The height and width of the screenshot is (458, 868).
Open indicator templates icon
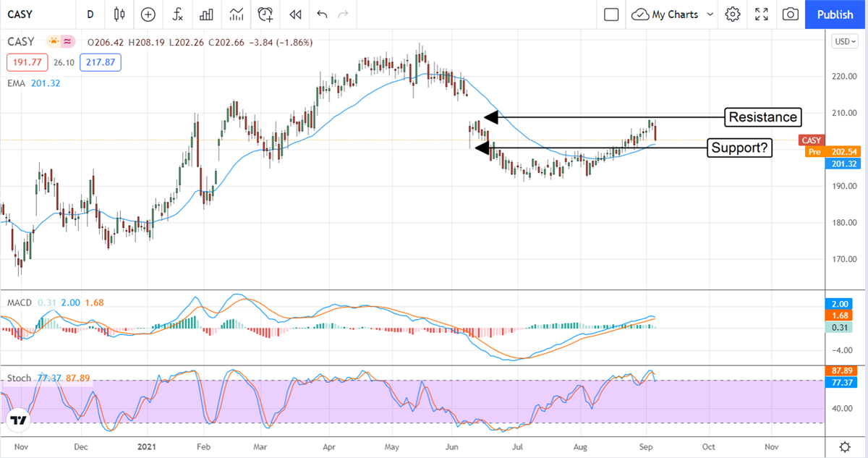coord(236,14)
